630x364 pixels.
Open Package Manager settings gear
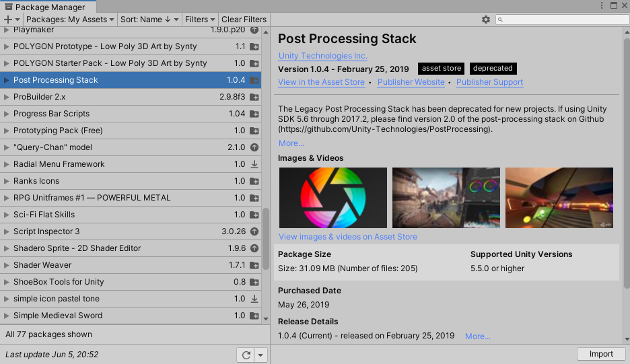486,20
